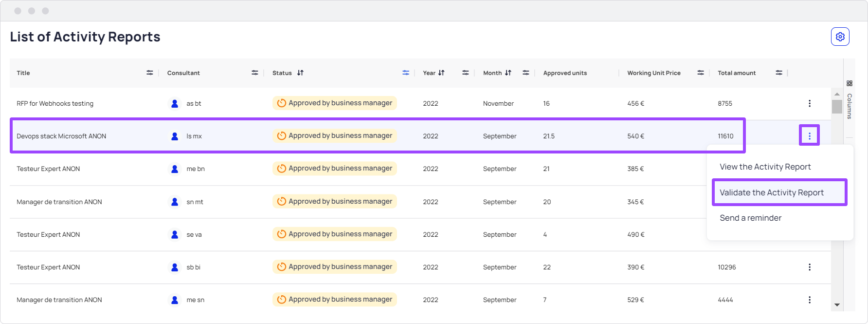Viewport: 868px width, 324px height.
Task: Click the status badge on the Devops stack row
Action: pyautogui.click(x=335, y=135)
